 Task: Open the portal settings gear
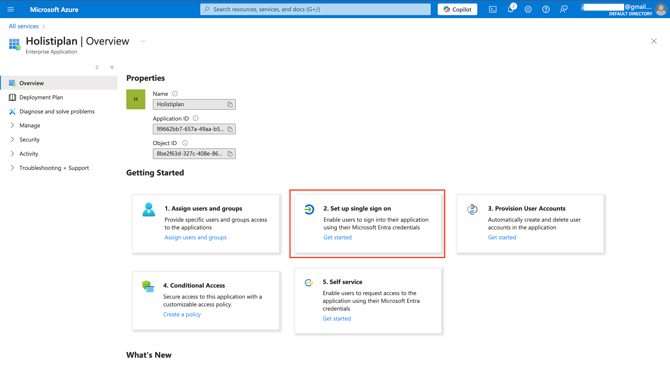pos(528,9)
